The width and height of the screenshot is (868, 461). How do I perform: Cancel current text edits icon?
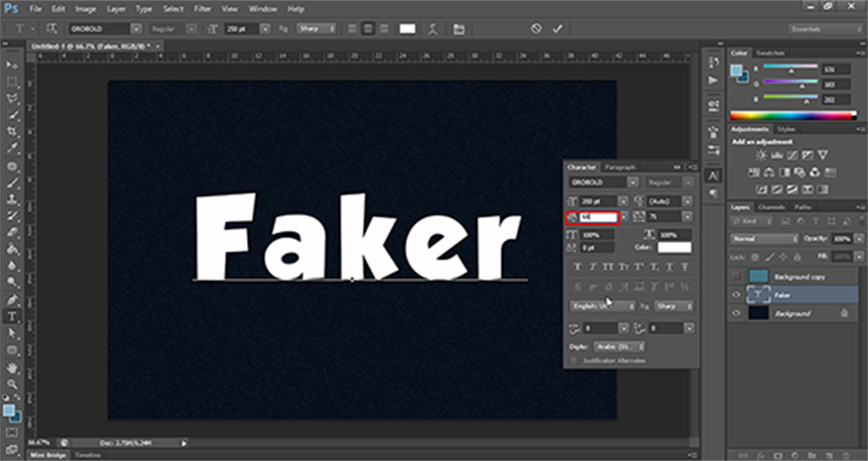click(536, 29)
